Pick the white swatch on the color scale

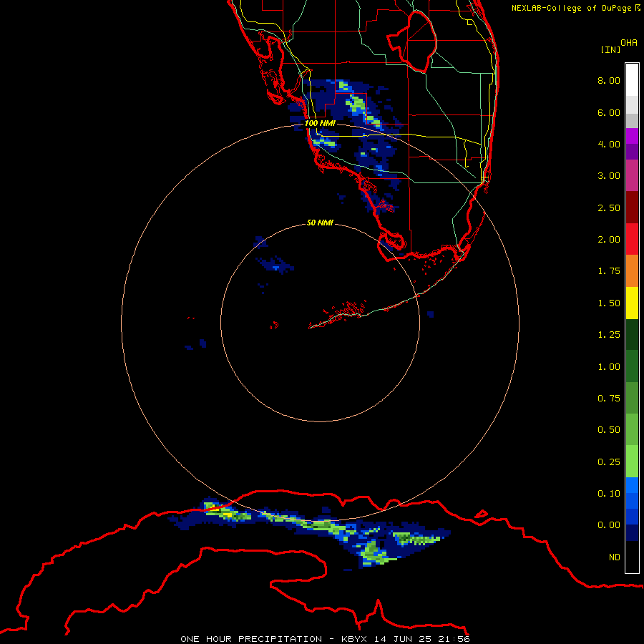632,80
